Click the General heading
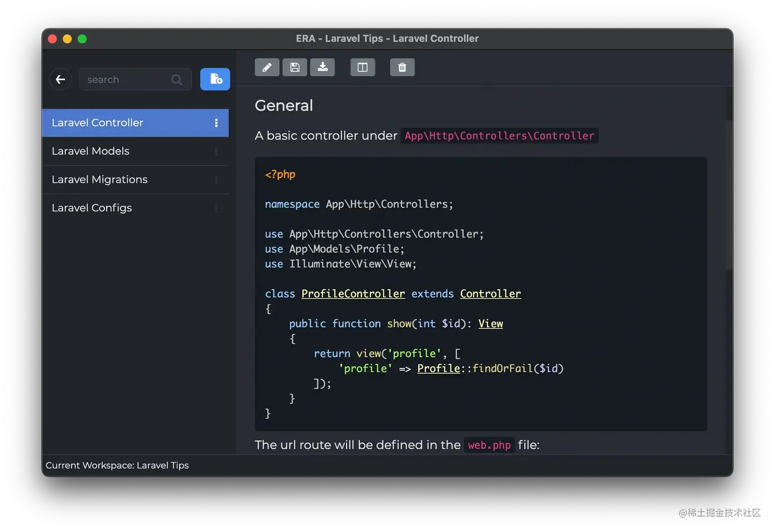Image resolution: width=775 pixels, height=532 pixels. click(284, 105)
